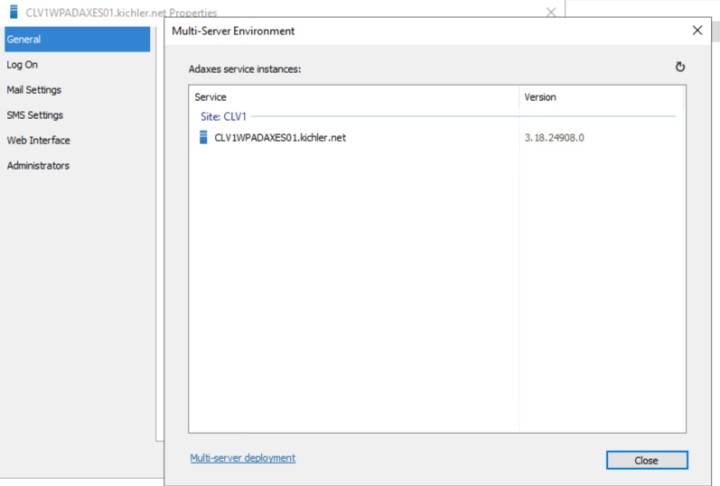Select CLV1WPADAXES01.kichler.net service row
This screenshot has width=720, height=486.
pyautogui.click(x=437, y=137)
